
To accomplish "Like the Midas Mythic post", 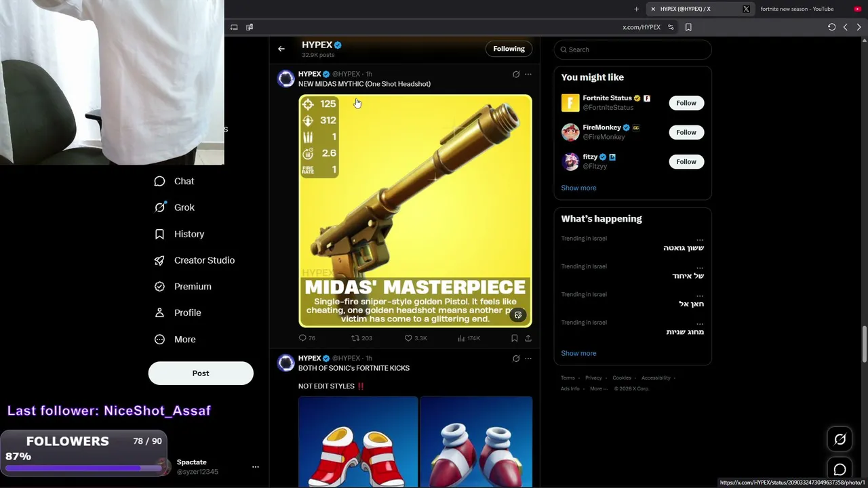I will (x=416, y=338).
